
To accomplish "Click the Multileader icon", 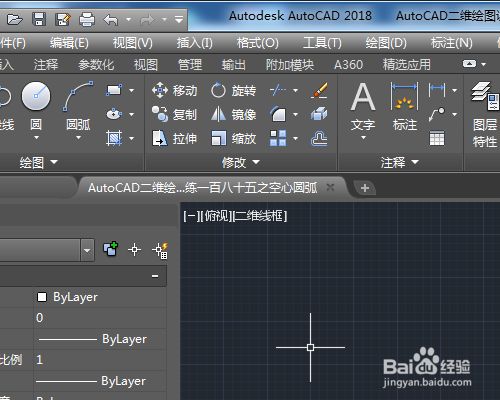I will point(437,114).
